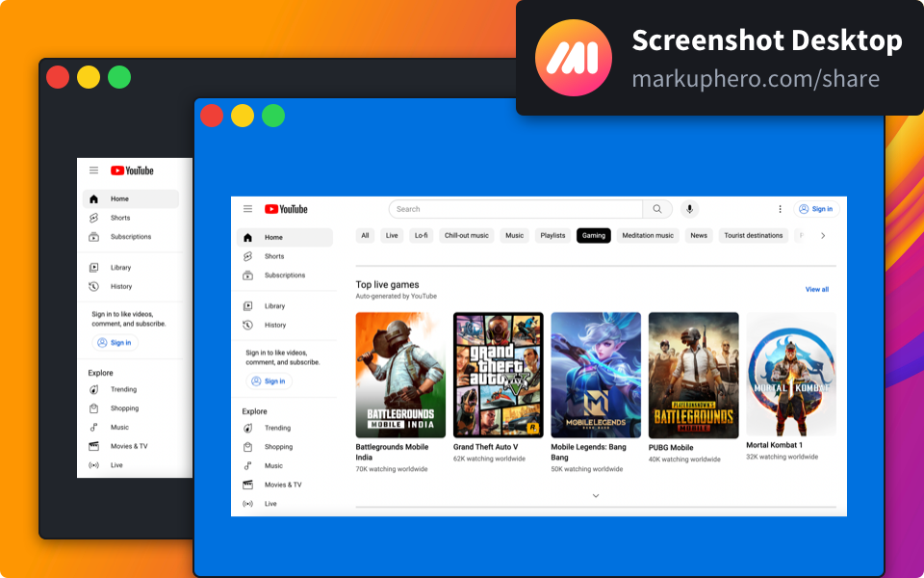This screenshot has height=578, width=924.
Task: Click PUBG Mobile title text
Action: pos(671,448)
